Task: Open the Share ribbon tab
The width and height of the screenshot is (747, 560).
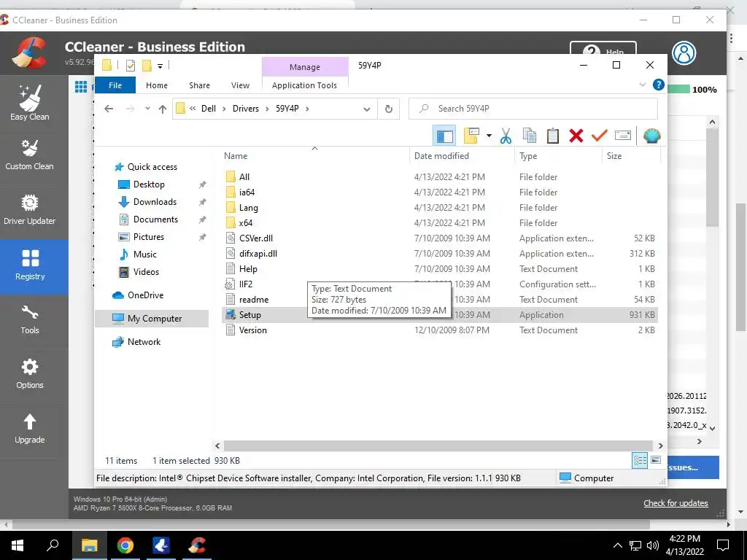Action: click(x=199, y=85)
